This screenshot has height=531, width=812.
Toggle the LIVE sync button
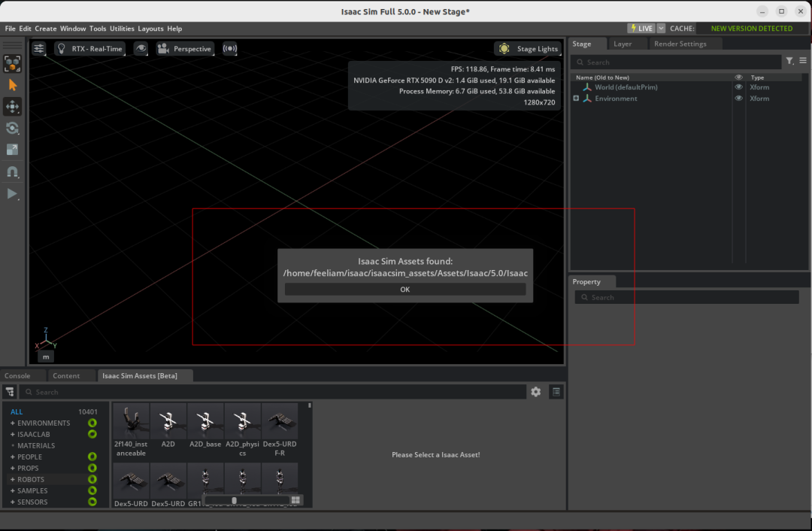pyautogui.click(x=641, y=29)
